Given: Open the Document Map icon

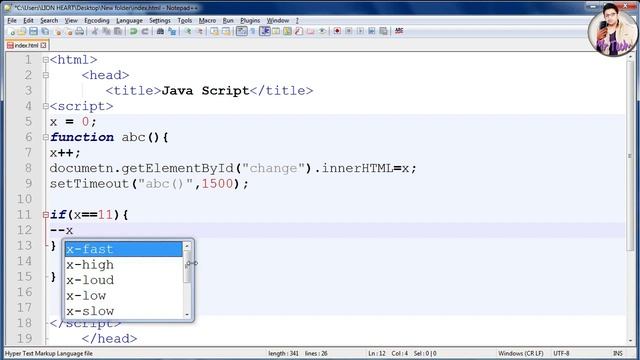Looking at the screenshot, I should tap(287, 31).
